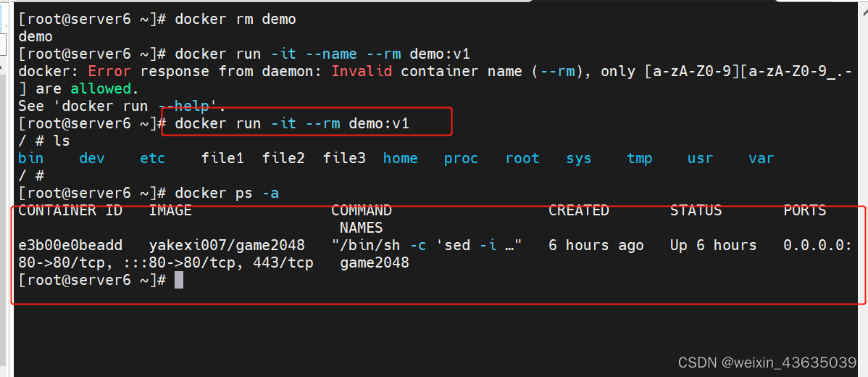Click the 'docker ps -a' command text

pos(227,193)
